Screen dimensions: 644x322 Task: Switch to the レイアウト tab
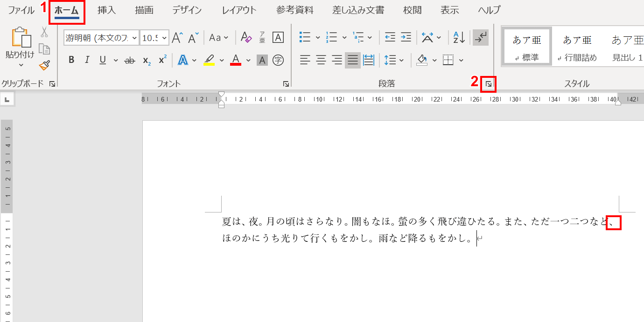pyautogui.click(x=239, y=10)
